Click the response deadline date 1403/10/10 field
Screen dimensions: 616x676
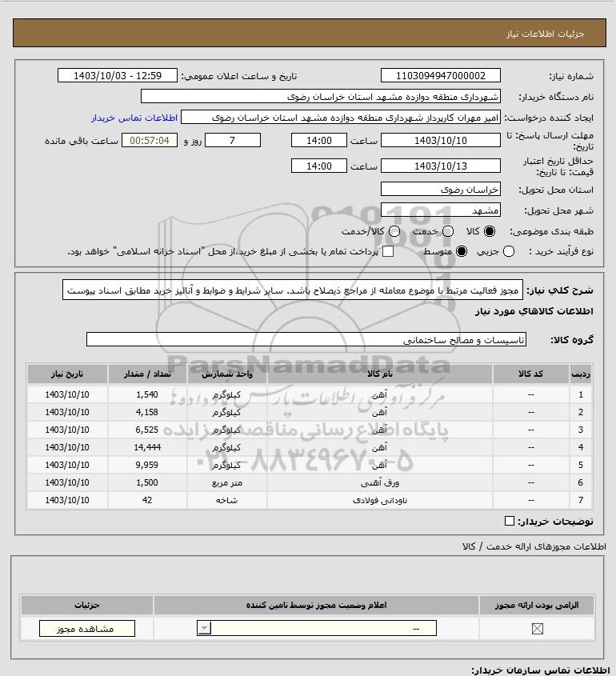[441, 140]
